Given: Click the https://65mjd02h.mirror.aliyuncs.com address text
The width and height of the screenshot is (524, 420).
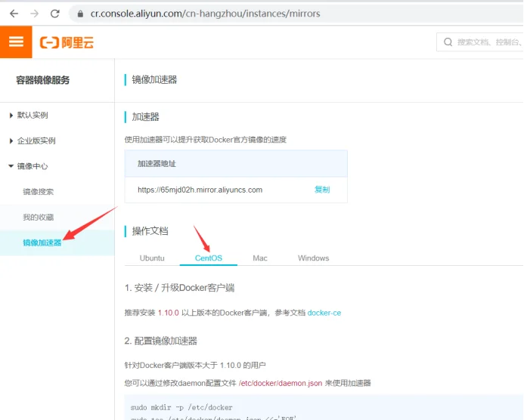Looking at the screenshot, I should coord(200,190).
